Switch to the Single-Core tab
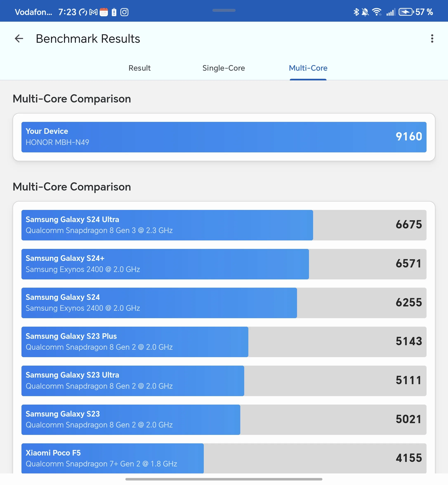448x485 pixels. point(224,68)
